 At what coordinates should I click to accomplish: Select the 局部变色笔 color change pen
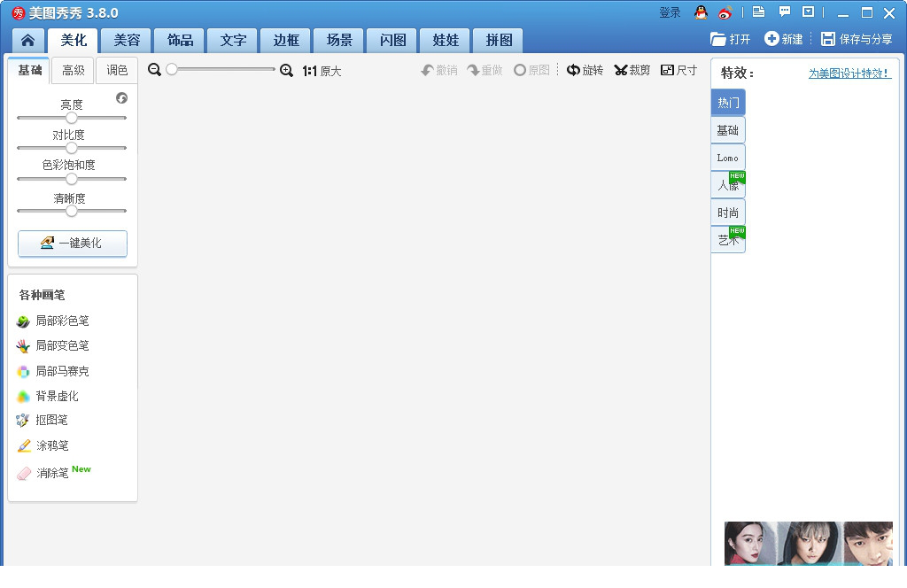tap(53, 345)
